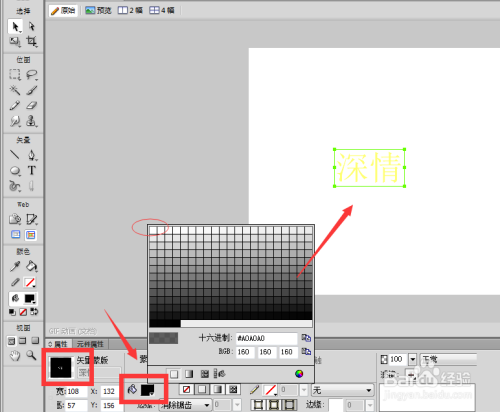Select the Eraser tool
Screen dimensions: 500x412
click(x=32, y=105)
